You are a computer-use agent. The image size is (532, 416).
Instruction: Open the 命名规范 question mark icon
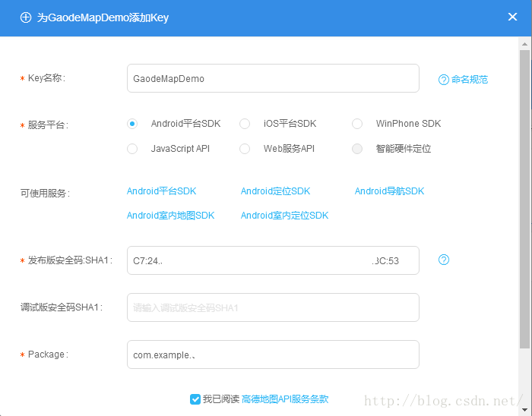tap(443, 80)
